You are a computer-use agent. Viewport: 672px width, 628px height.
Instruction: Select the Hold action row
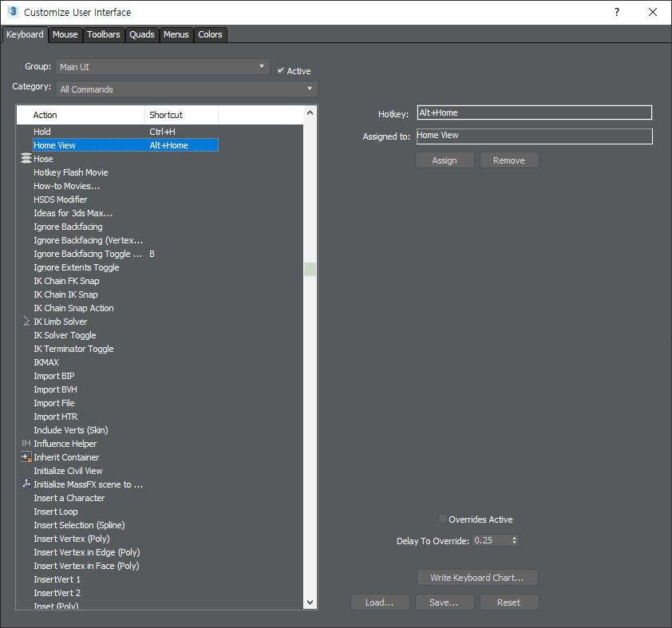click(x=125, y=132)
